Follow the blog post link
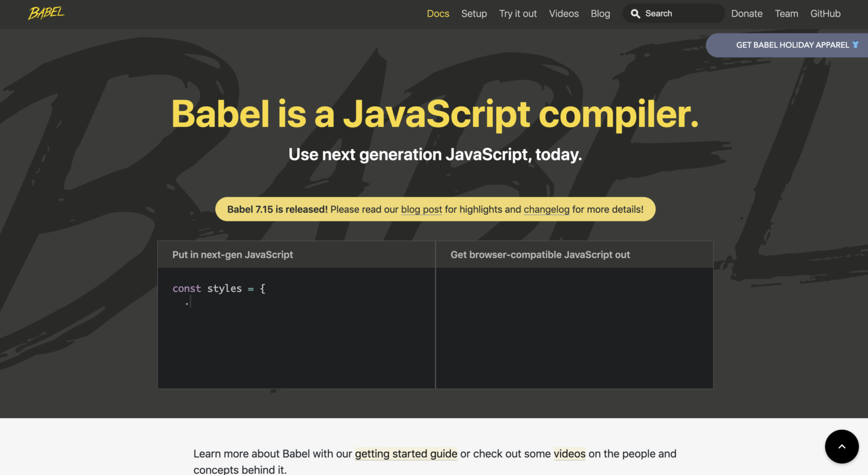The height and width of the screenshot is (475, 868). 422,210
